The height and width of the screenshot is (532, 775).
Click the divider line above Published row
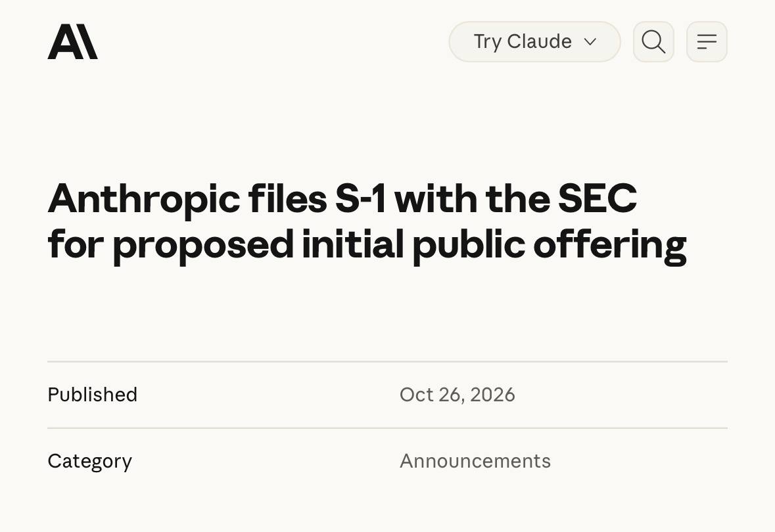[388, 362]
